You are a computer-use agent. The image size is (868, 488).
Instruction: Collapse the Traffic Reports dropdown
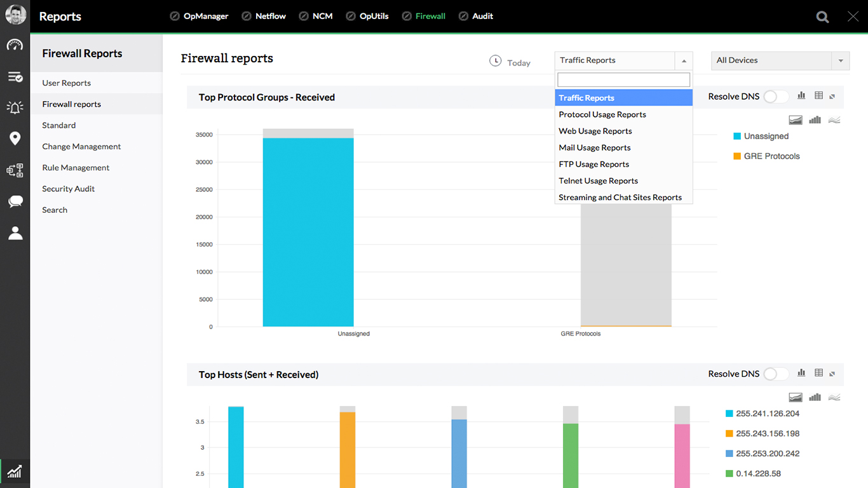684,61
